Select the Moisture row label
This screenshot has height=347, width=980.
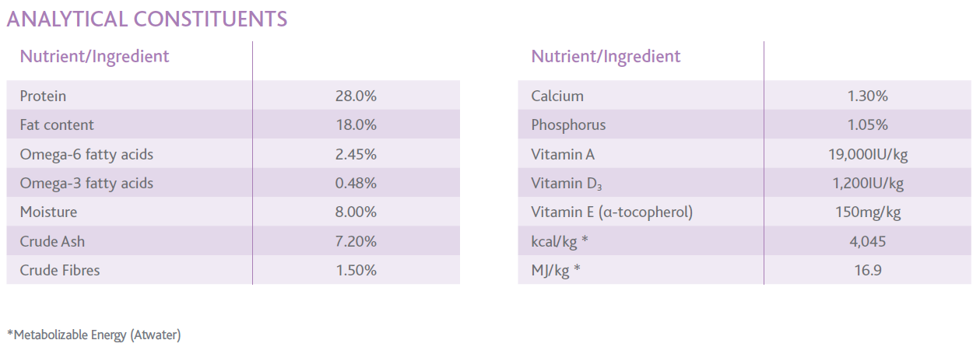(48, 212)
